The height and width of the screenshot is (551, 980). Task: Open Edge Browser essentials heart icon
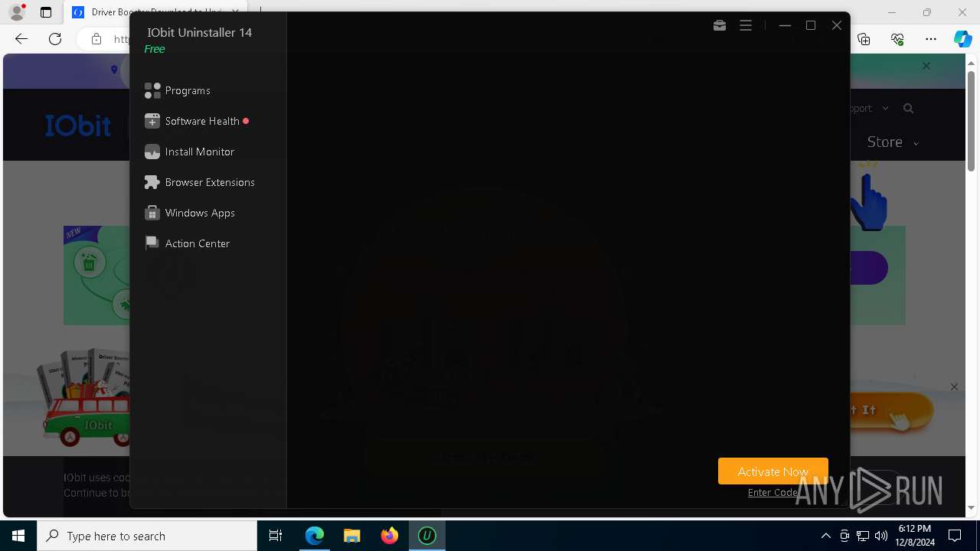click(x=897, y=39)
